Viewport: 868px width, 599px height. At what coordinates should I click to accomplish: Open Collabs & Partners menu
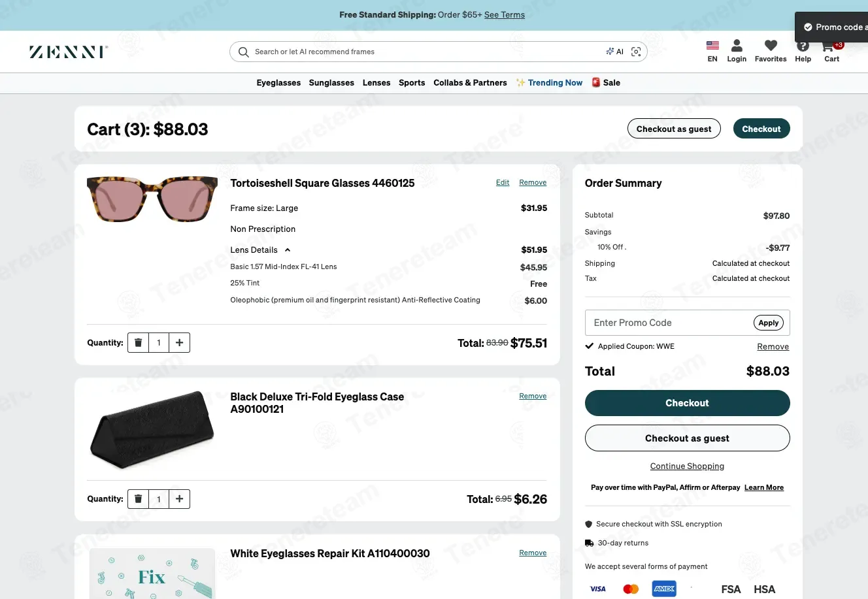(470, 83)
